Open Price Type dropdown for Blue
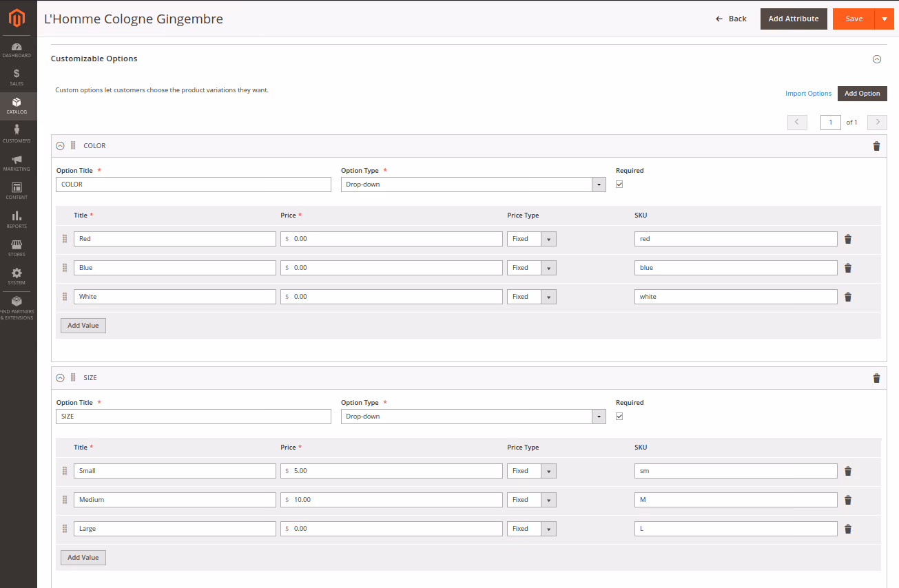This screenshot has height=588, width=899. (x=532, y=268)
